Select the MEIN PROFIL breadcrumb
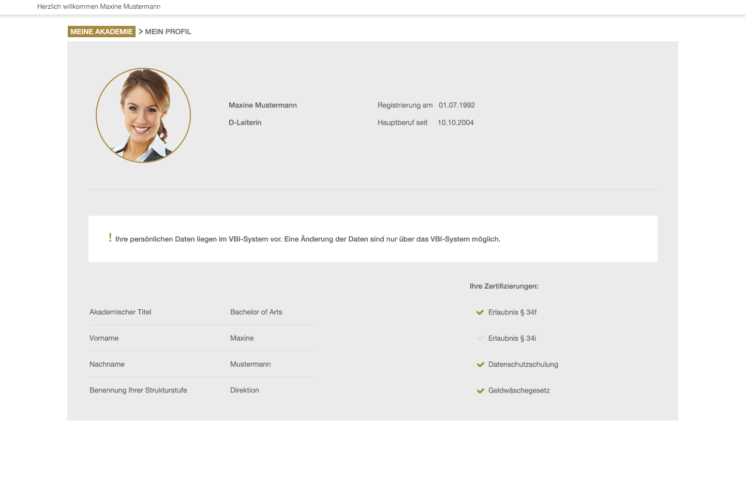The width and height of the screenshot is (745, 497). (168, 31)
